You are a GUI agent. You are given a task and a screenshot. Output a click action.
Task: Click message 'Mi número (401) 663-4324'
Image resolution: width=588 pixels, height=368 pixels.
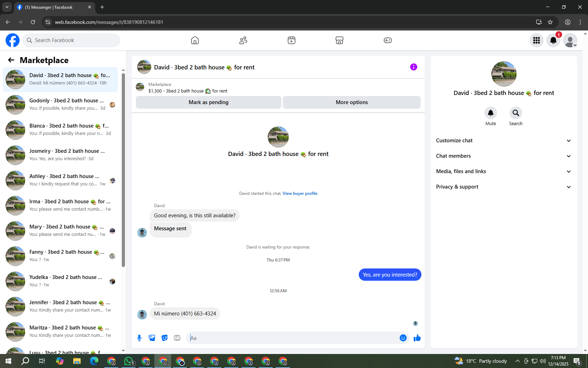pos(185,314)
